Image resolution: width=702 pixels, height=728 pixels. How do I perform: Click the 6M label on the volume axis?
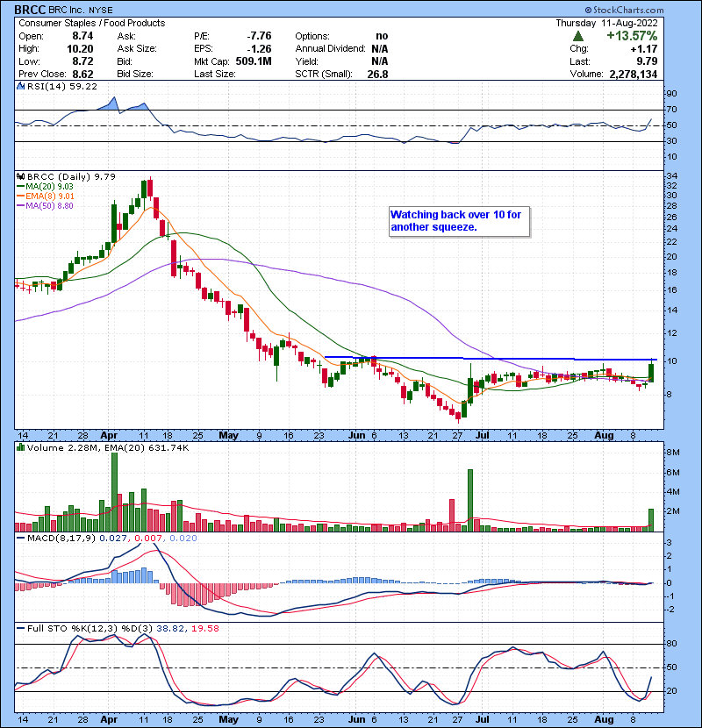tap(673, 473)
